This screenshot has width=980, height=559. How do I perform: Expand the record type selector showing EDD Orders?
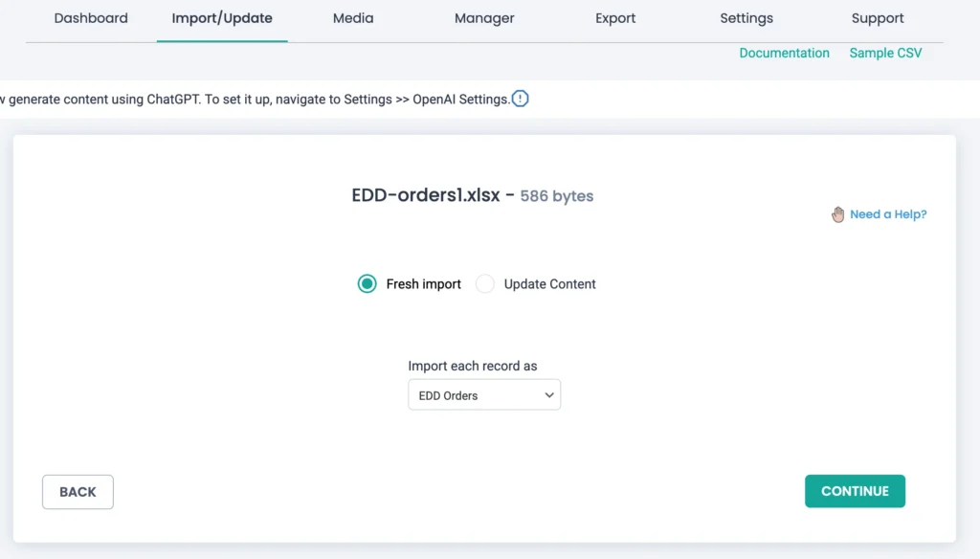(484, 394)
